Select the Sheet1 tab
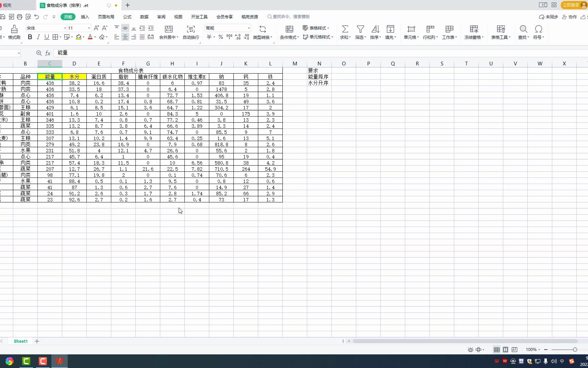Image resolution: width=588 pixels, height=368 pixels. tap(20, 341)
